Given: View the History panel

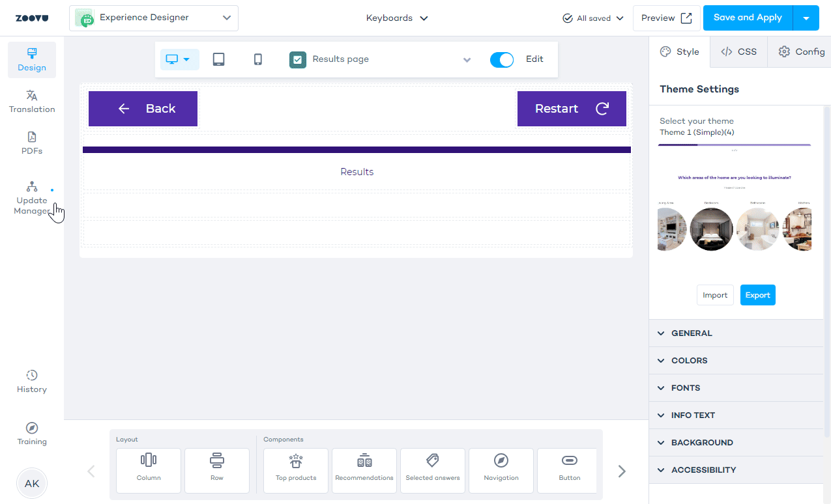Looking at the screenshot, I should tap(31, 380).
